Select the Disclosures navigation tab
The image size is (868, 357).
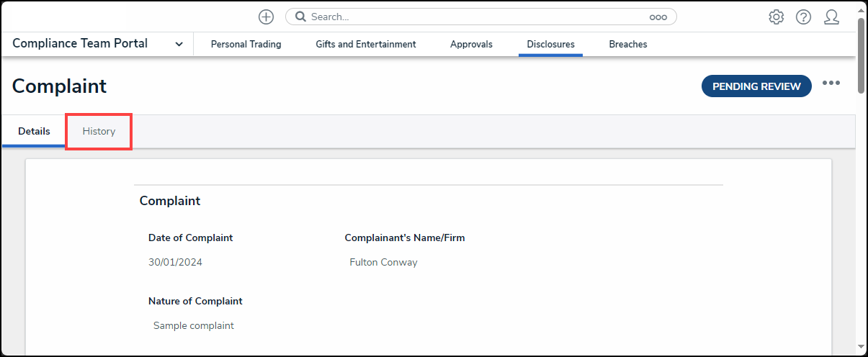coord(550,45)
